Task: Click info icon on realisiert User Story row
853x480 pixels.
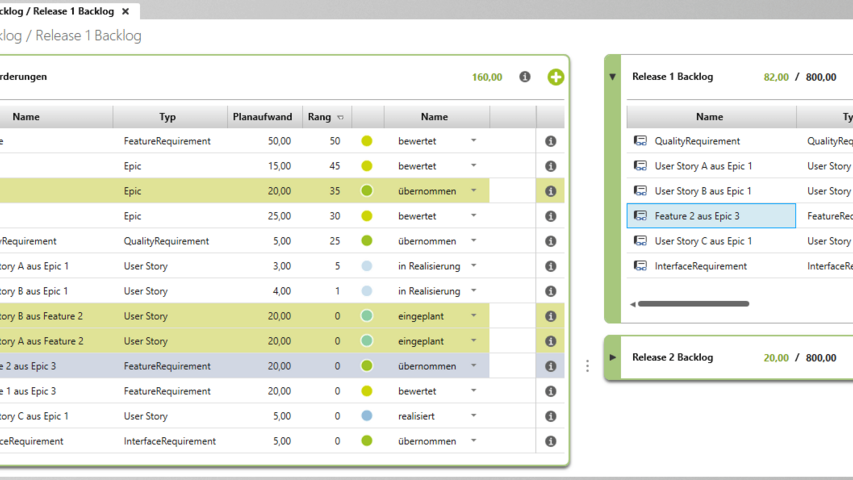Action: 550,416
